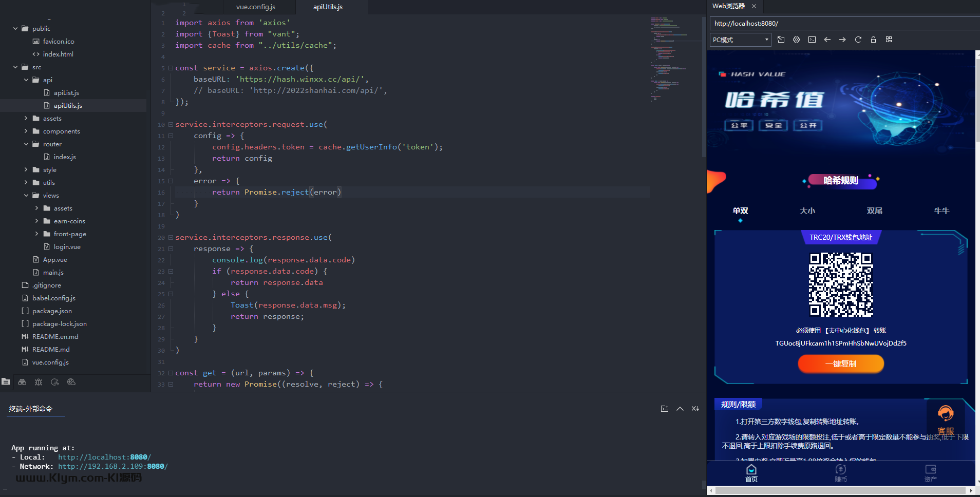Collapse the public folder
The image size is (980, 497).
15,29
